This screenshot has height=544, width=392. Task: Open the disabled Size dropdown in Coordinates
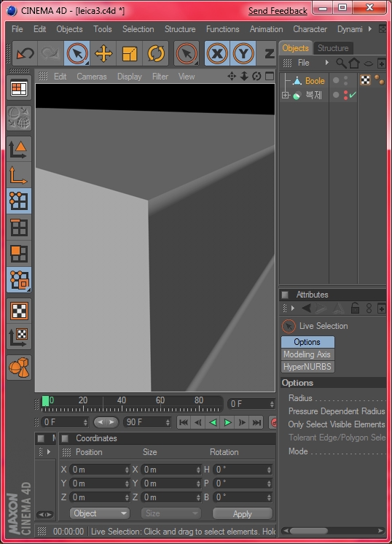(171, 513)
